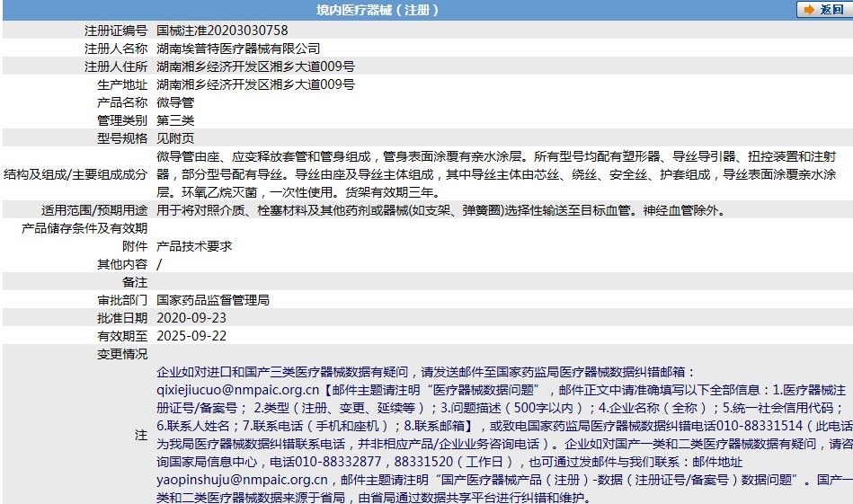Viewport: 853px width, 504px height.
Task: Click the 注册证编号 label
Action: (x=116, y=31)
